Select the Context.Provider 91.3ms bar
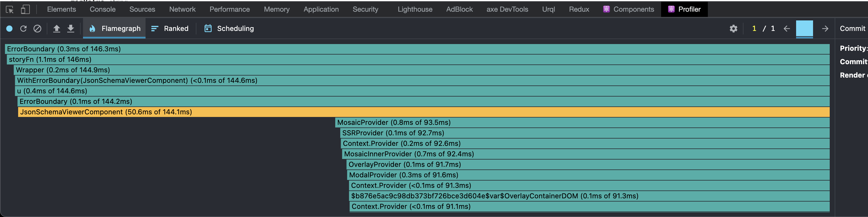The height and width of the screenshot is (217, 868). point(589,185)
